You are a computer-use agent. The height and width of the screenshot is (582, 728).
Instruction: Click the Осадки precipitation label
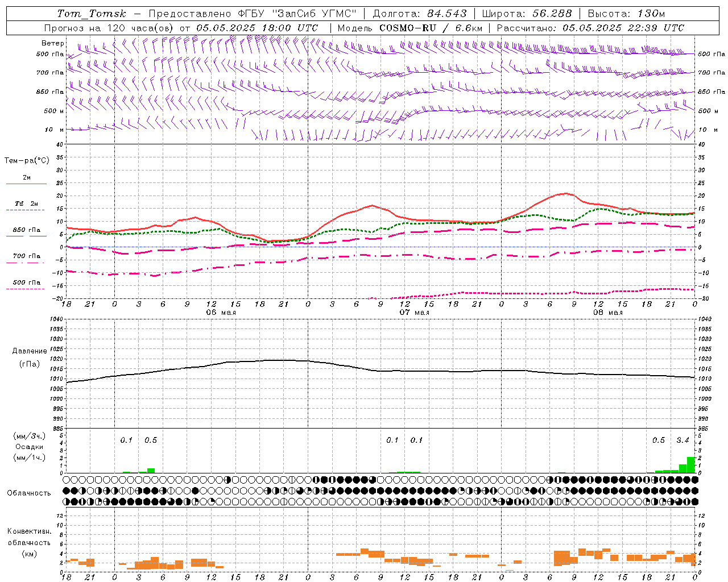(30, 447)
